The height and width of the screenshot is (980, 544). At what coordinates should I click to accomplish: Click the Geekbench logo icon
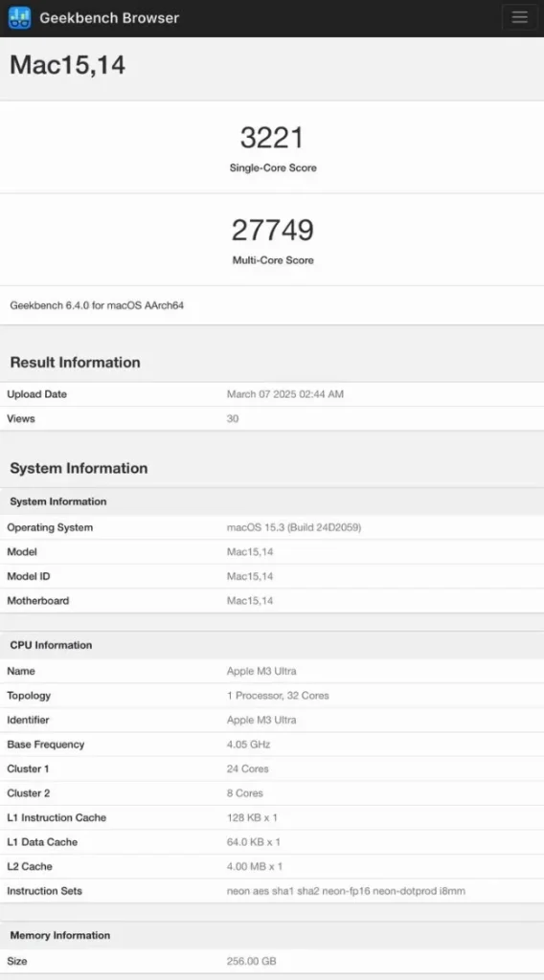pos(19,17)
